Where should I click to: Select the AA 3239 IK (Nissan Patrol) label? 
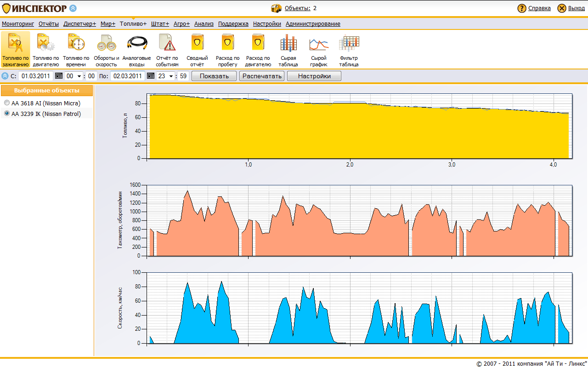[46, 114]
